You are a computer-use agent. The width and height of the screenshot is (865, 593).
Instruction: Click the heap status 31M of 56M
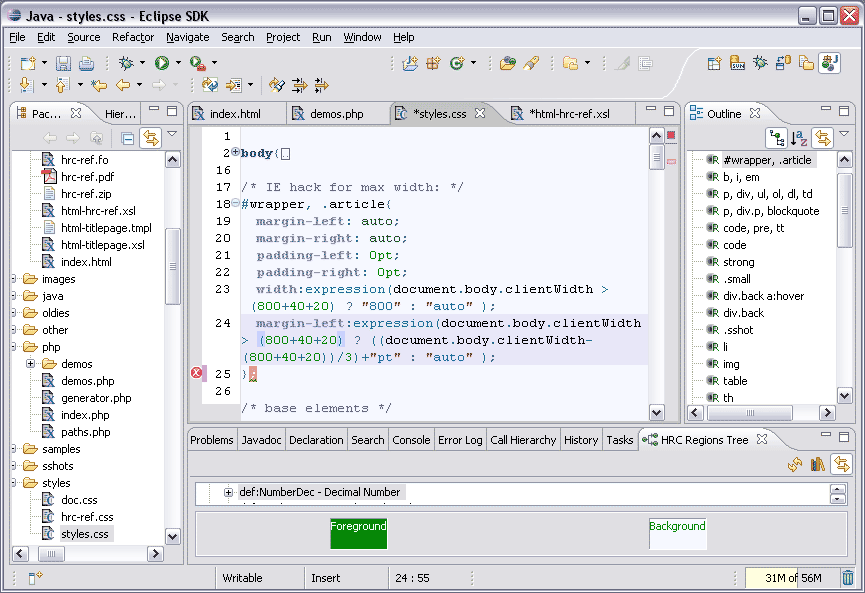(x=793, y=578)
